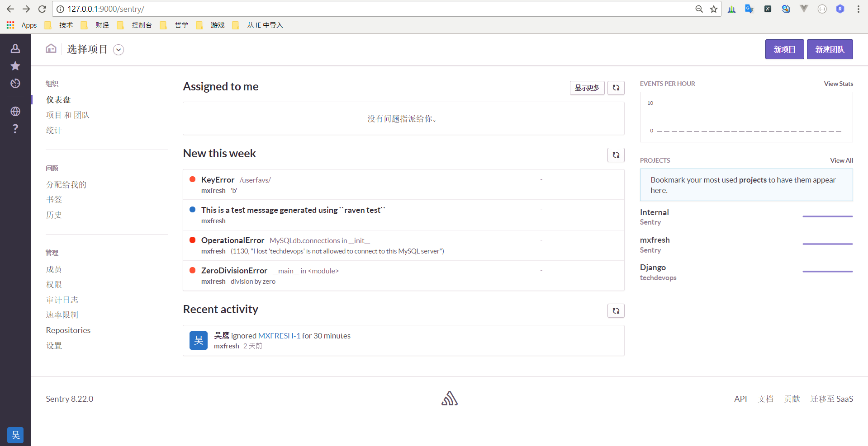The width and height of the screenshot is (868, 446).
Task: Open the Django project
Action: click(x=653, y=268)
